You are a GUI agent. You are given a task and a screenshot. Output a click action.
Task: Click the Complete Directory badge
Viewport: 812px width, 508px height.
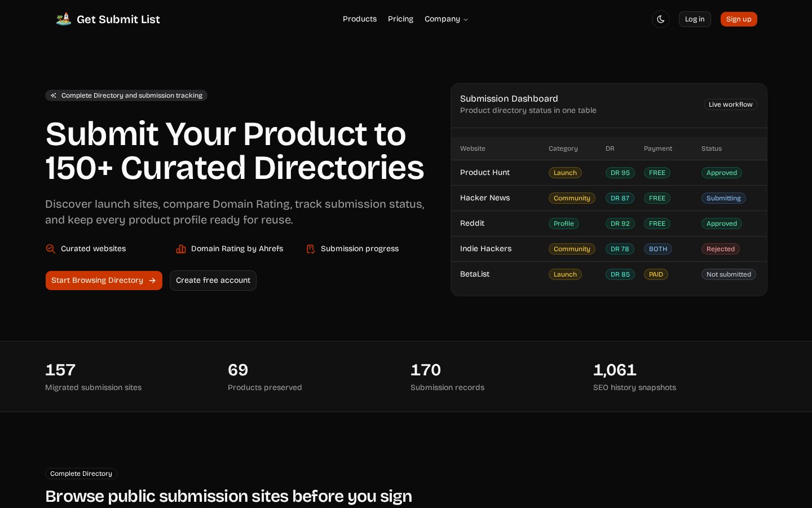pos(81,474)
